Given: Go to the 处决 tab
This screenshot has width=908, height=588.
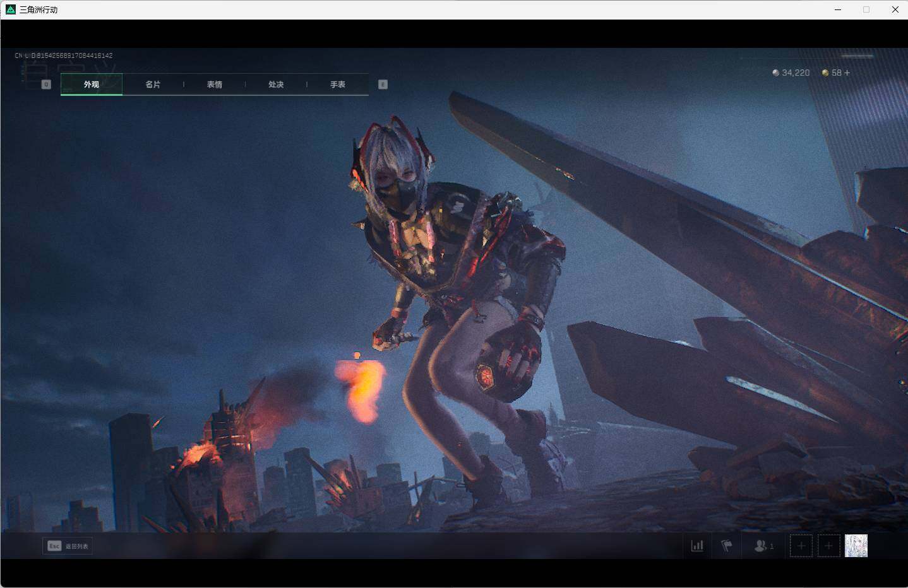Looking at the screenshot, I should tap(276, 85).
